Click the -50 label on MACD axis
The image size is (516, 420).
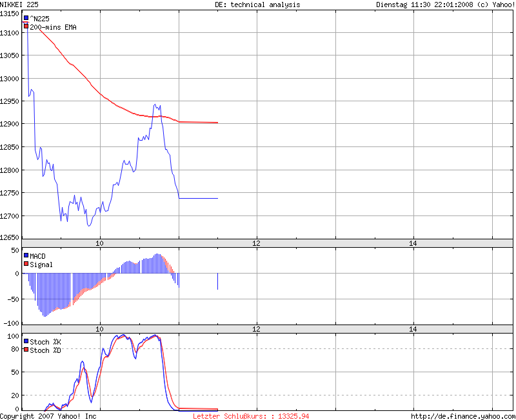pos(12,299)
